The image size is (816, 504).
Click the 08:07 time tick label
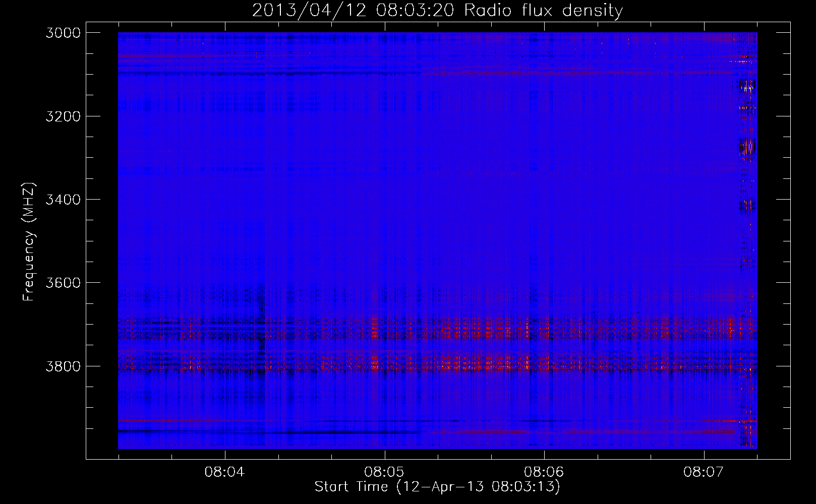[x=704, y=472]
